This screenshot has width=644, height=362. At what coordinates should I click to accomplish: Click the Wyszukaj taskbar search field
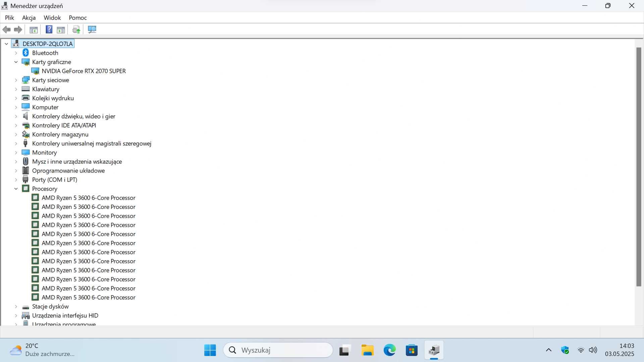click(278, 350)
